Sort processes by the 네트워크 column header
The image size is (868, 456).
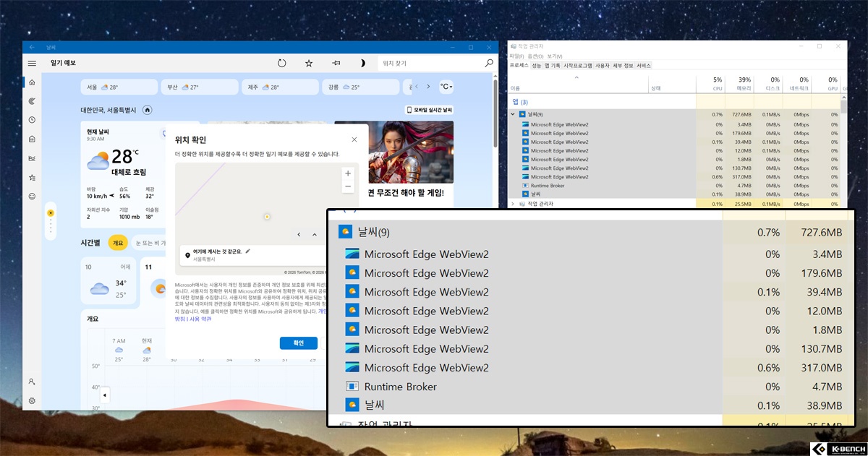(797, 83)
